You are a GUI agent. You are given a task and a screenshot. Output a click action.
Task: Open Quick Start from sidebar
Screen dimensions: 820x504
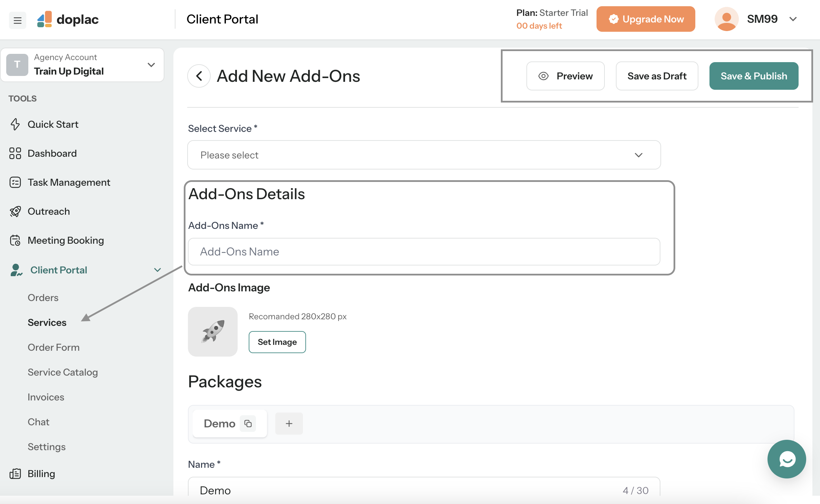pos(53,124)
